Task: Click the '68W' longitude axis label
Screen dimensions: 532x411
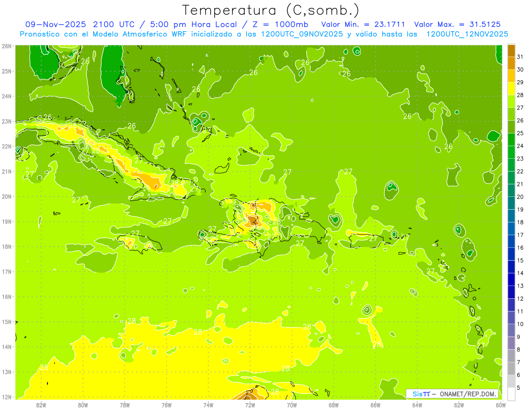Action: tap(334, 405)
